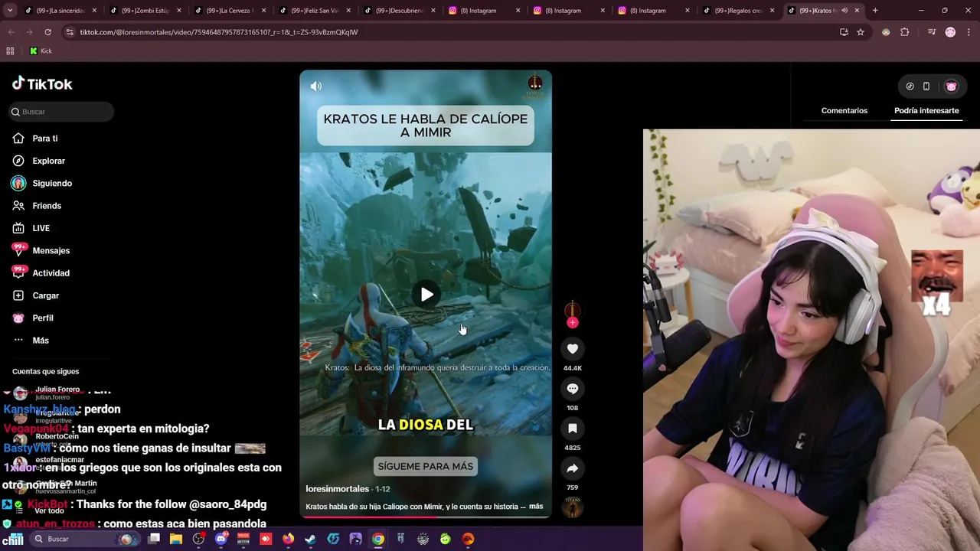Open Discord from the taskbar
Viewport: 980px width, 551px height.
pyautogui.click(x=221, y=539)
